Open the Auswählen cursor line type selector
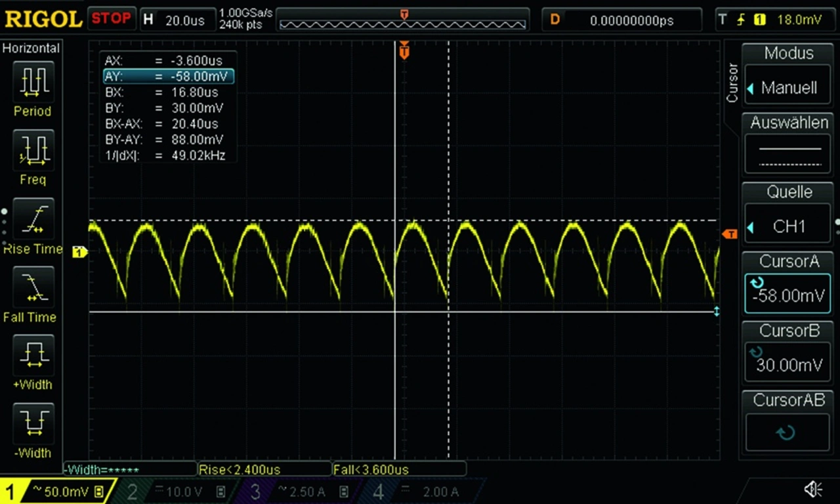The height and width of the screenshot is (504, 840). 788,156
